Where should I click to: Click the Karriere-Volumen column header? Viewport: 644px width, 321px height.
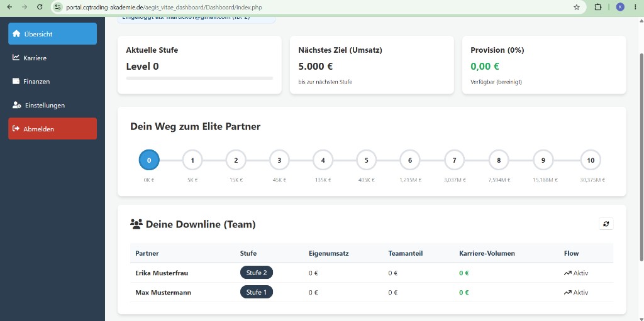point(487,253)
